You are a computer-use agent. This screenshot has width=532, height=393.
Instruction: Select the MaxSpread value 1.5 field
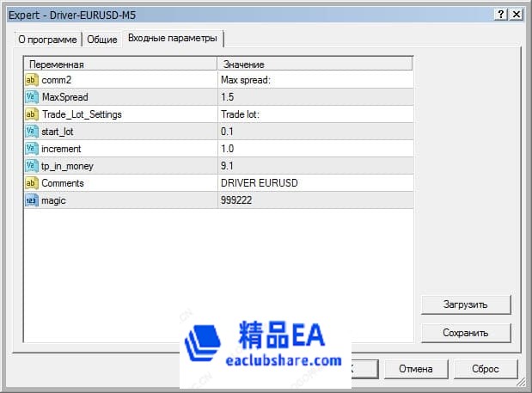[x=315, y=97]
